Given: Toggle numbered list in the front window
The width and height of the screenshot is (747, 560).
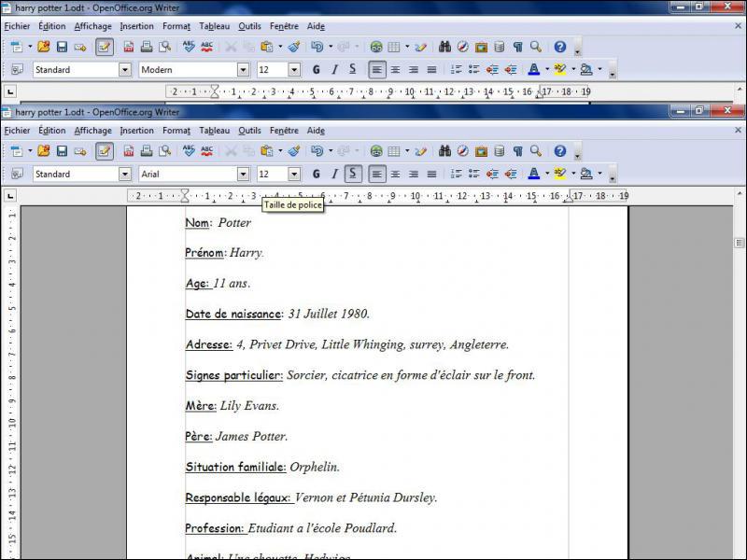Looking at the screenshot, I should (456, 174).
